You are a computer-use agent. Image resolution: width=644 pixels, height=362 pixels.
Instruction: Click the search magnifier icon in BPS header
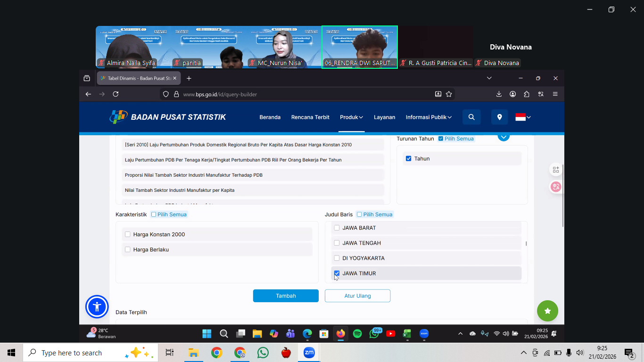coord(471,117)
